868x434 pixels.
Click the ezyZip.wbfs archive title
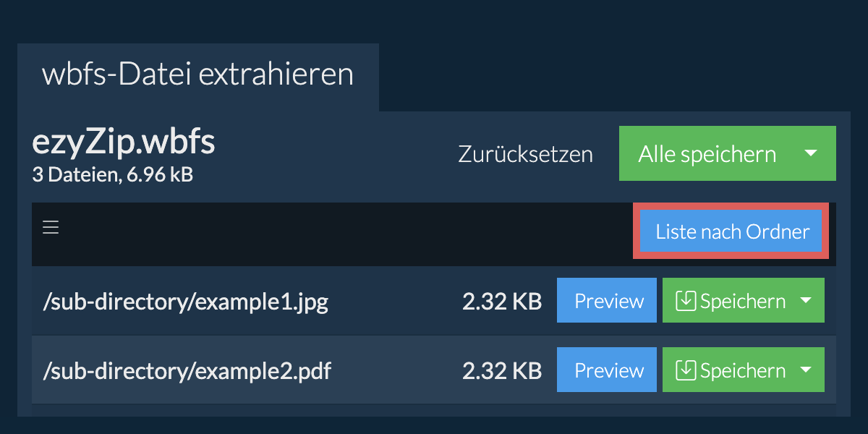click(124, 144)
